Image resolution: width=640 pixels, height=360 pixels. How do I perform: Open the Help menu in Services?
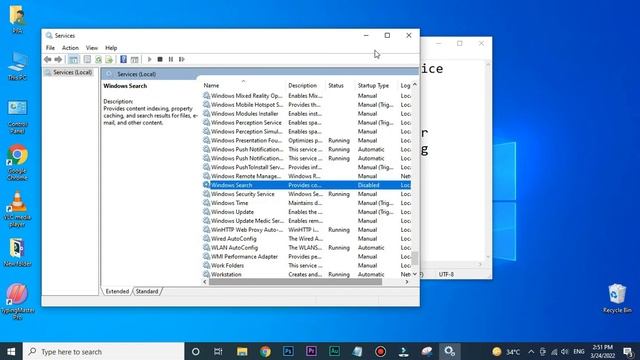pyautogui.click(x=111, y=48)
